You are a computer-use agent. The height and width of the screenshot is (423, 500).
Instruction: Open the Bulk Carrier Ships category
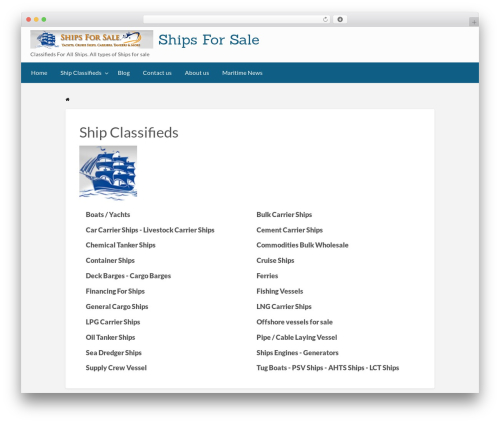click(x=284, y=215)
